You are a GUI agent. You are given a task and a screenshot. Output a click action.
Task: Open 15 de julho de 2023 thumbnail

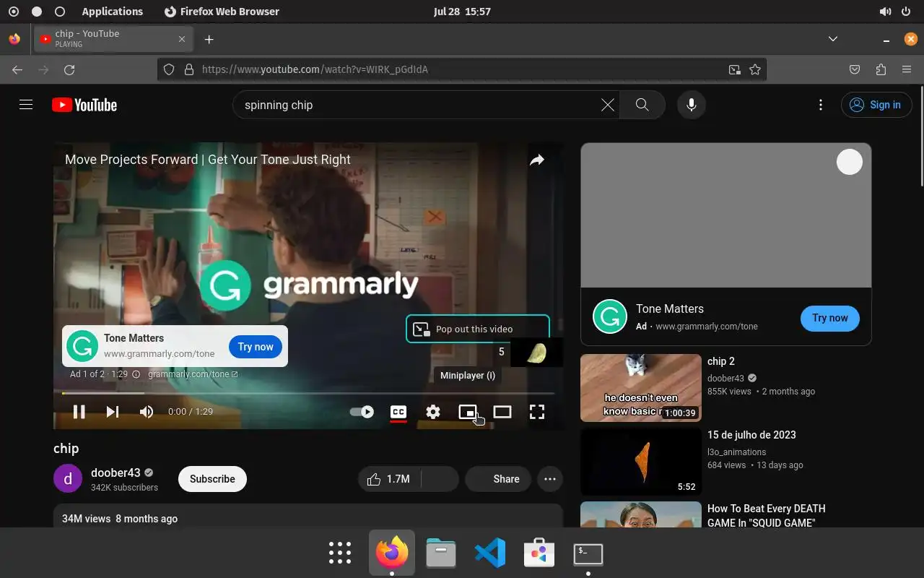pyautogui.click(x=641, y=462)
